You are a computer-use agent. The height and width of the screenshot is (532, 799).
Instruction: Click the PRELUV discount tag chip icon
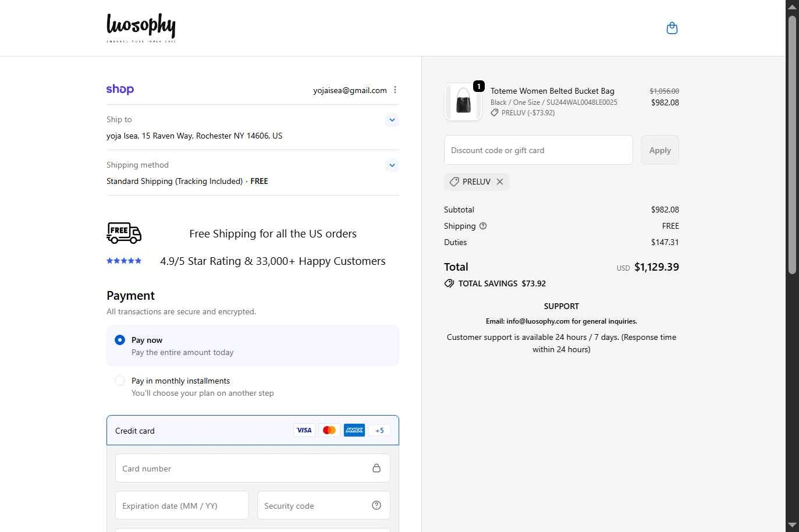(454, 182)
